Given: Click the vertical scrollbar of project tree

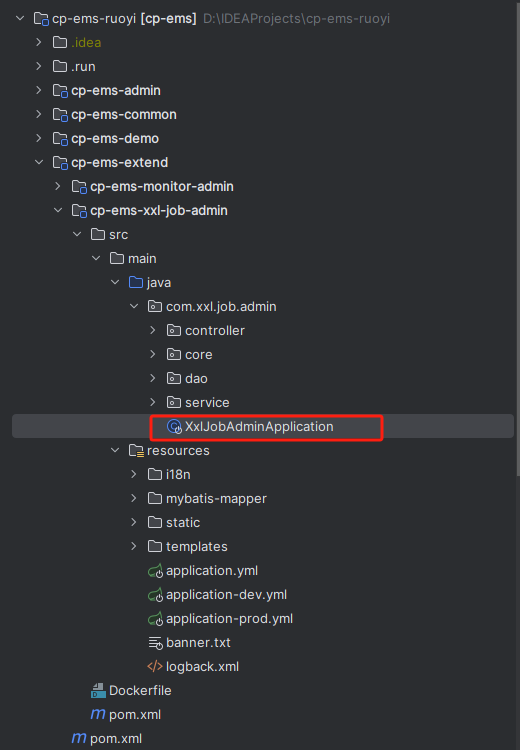Looking at the screenshot, I should tap(518, 239).
